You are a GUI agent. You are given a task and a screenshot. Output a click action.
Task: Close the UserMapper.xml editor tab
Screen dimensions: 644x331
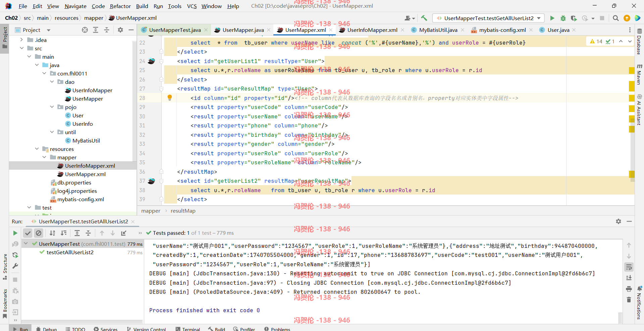click(331, 30)
